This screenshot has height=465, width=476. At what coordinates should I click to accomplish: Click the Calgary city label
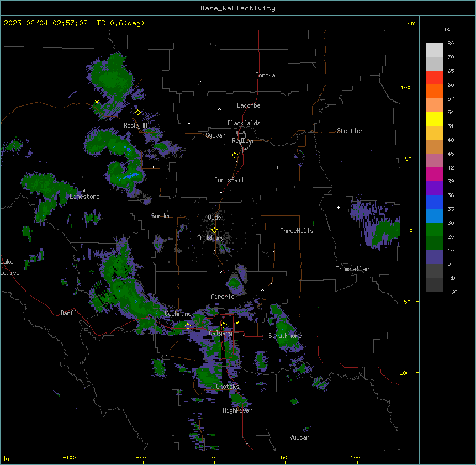point(220,333)
